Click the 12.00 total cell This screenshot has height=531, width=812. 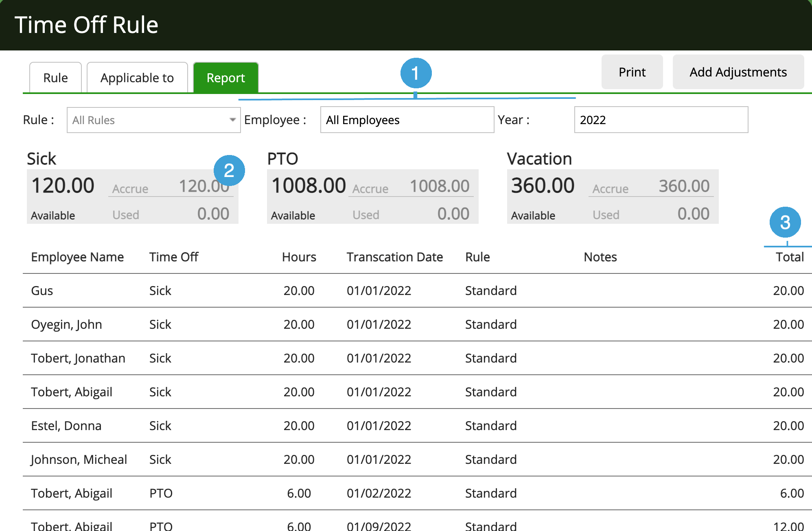click(788, 526)
